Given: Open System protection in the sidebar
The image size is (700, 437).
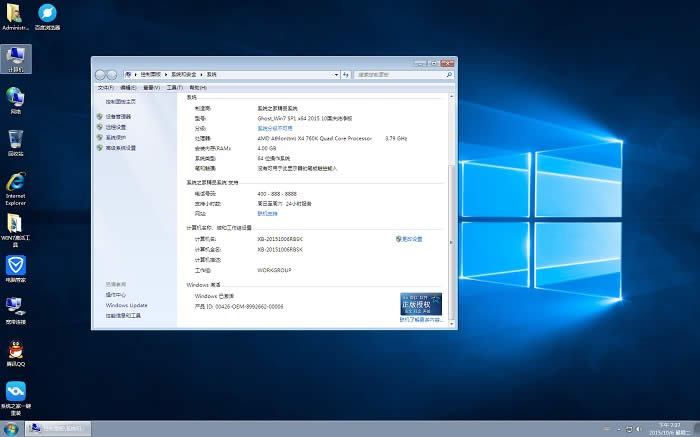Looking at the screenshot, I should click(x=117, y=137).
